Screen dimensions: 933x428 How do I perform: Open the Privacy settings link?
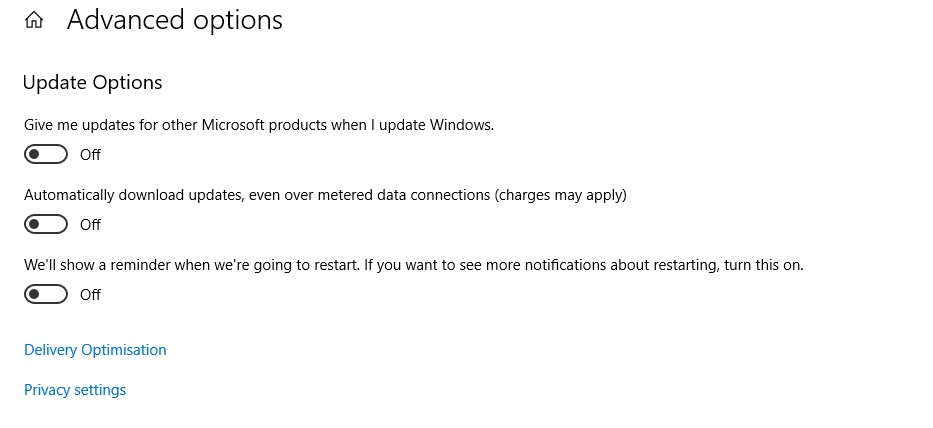click(x=75, y=390)
